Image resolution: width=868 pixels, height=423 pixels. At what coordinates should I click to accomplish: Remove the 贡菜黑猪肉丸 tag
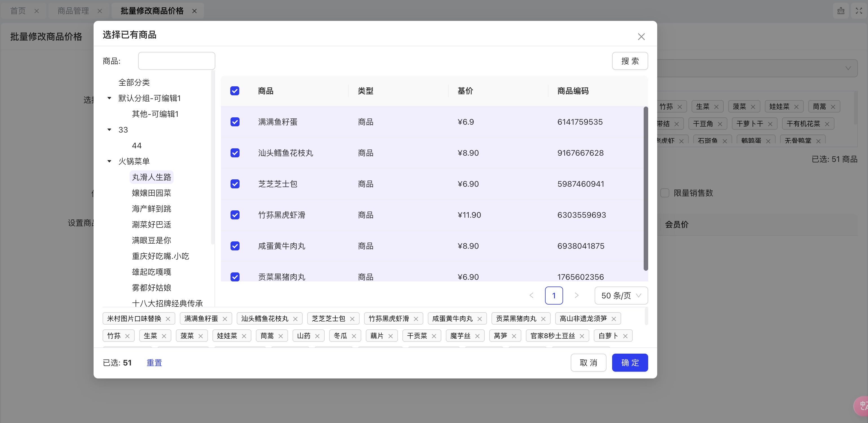(543, 319)
